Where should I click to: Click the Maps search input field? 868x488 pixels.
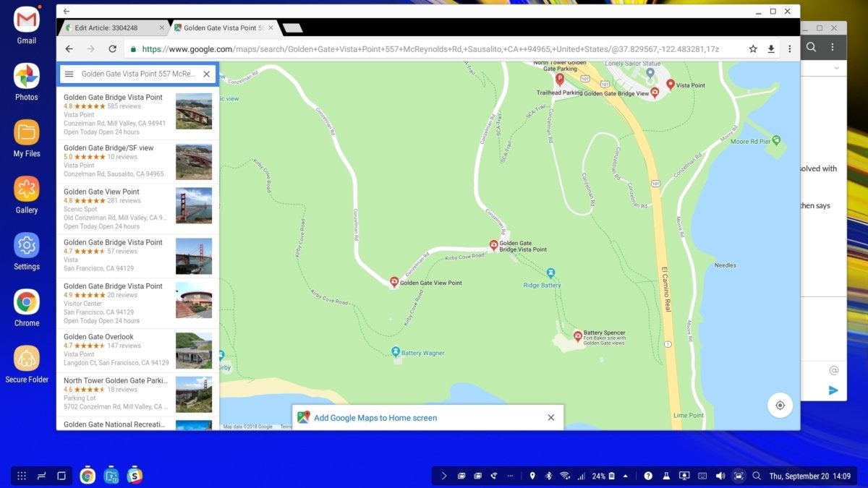tap(137, 74)
